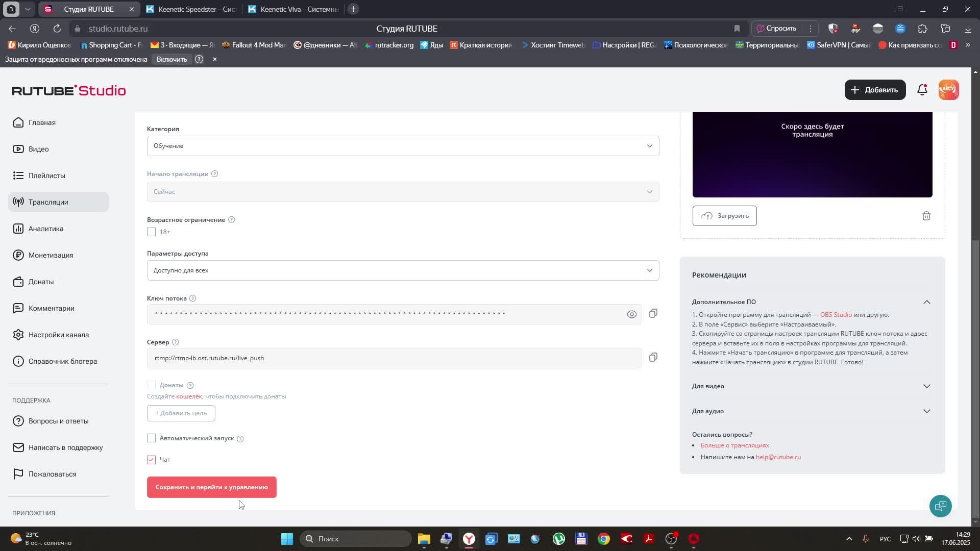
Task: Open notifications bell
Action: 922,90
